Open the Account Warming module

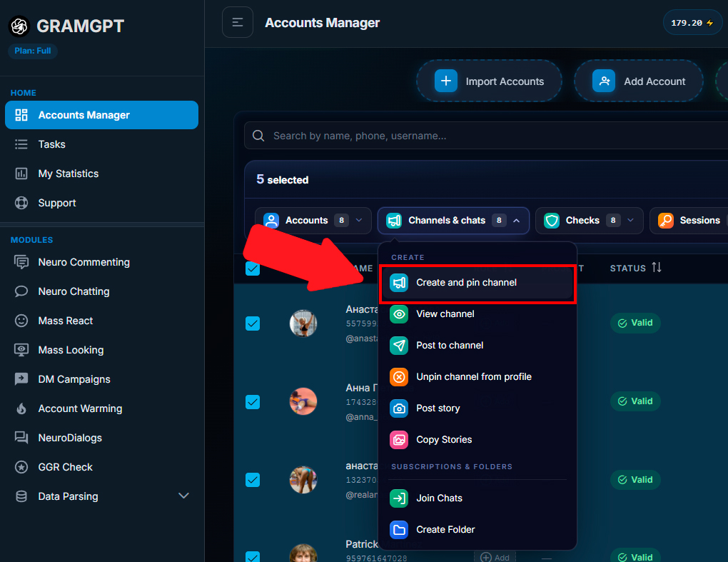coord(101,408)
